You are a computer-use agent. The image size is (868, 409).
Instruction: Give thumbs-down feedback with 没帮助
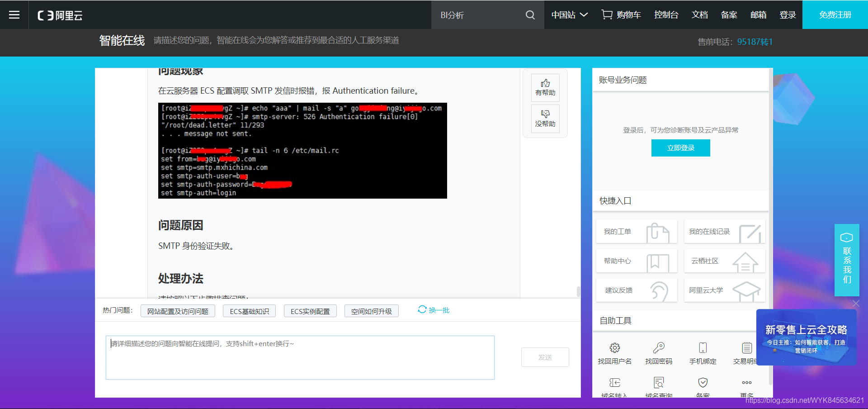545,119
